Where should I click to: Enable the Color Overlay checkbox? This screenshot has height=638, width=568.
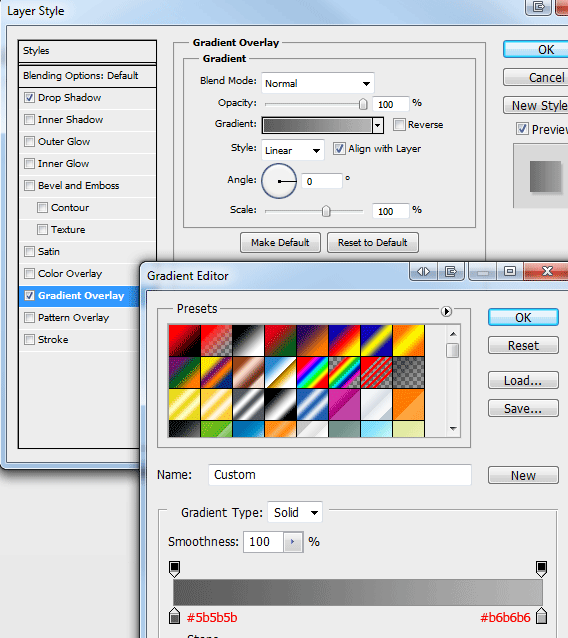pyautogui.click(x=29, y=273)
